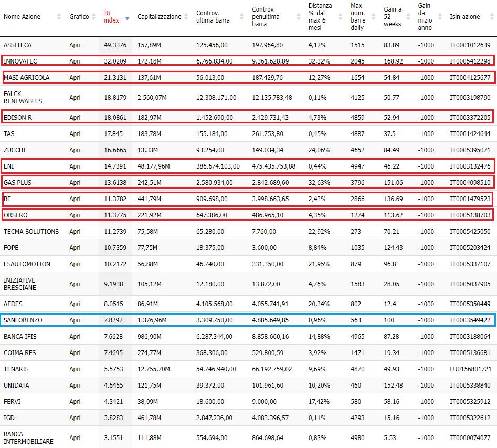This screenshot has width=497, height=448.
Task: Select the ZUCCHI stock name
Action: [x=15, y=150]
